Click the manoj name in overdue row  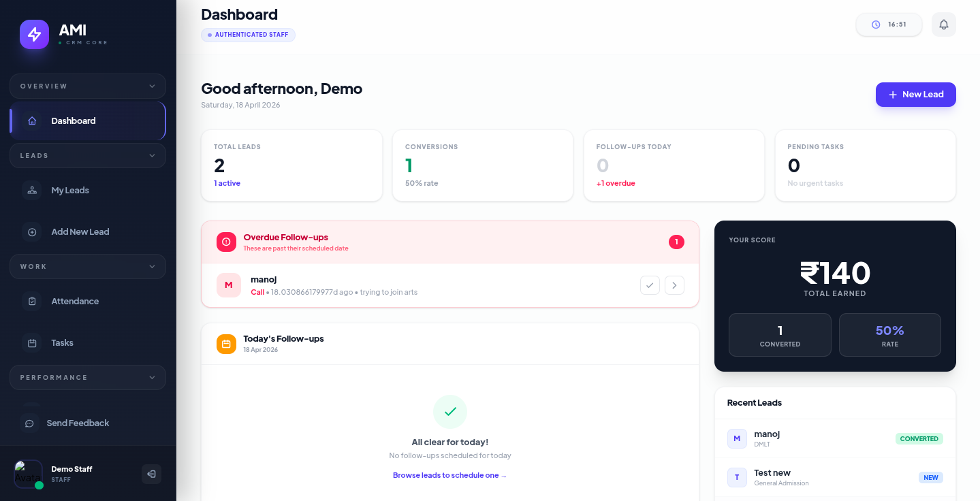point(264,279)
